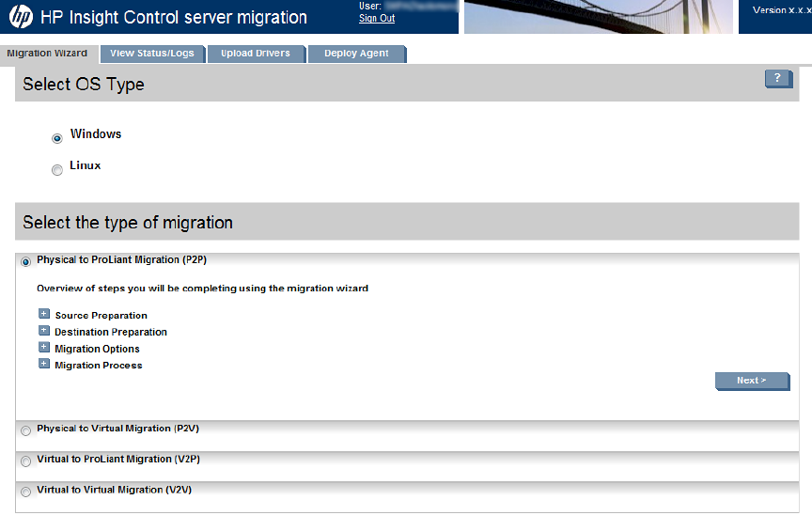Click the Next > button

[752, 381]
